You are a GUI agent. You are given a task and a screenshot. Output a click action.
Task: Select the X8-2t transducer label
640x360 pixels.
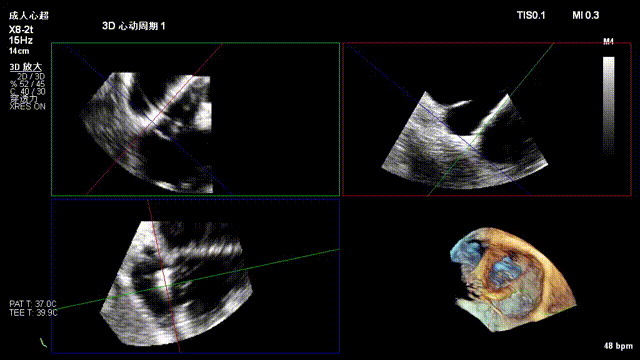click(x=21, y=30)
